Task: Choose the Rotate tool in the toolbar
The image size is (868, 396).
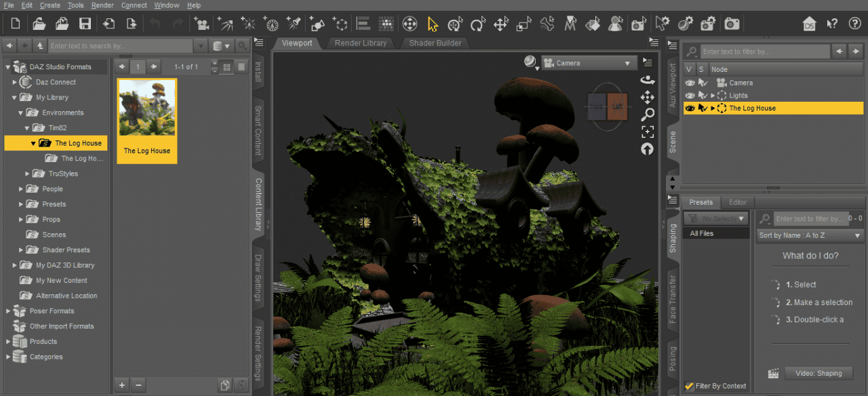Action: point(477,24)
